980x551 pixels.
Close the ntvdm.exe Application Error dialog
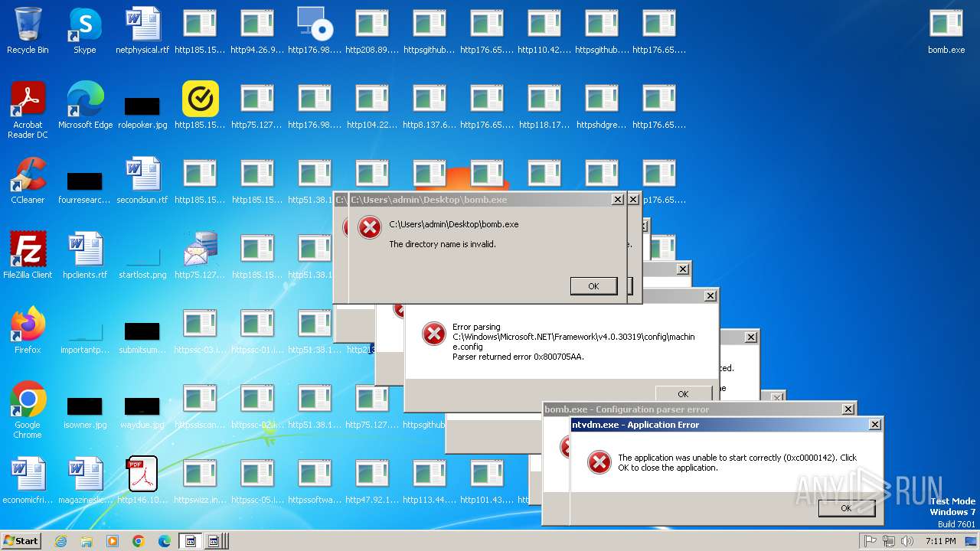click(874, 425)
